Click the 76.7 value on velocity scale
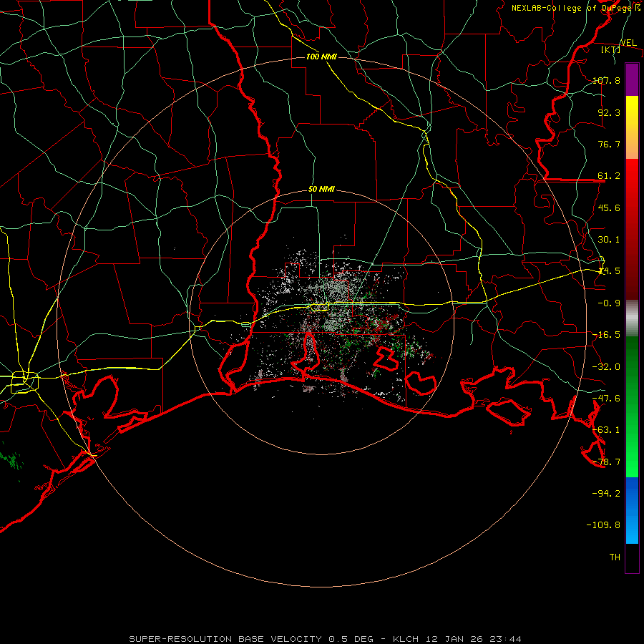The image size is (644, 644). [x=609, y=144]
